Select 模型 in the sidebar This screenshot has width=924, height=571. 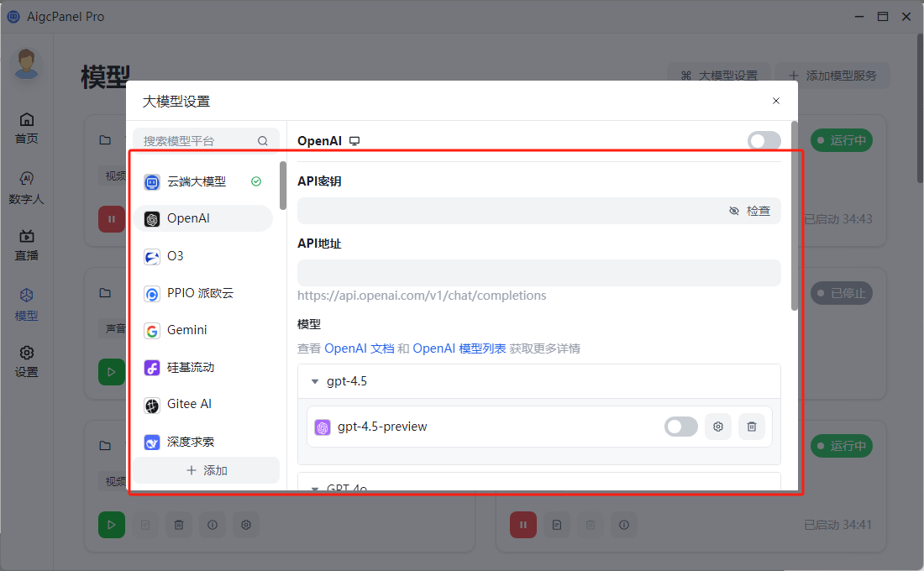27,305
